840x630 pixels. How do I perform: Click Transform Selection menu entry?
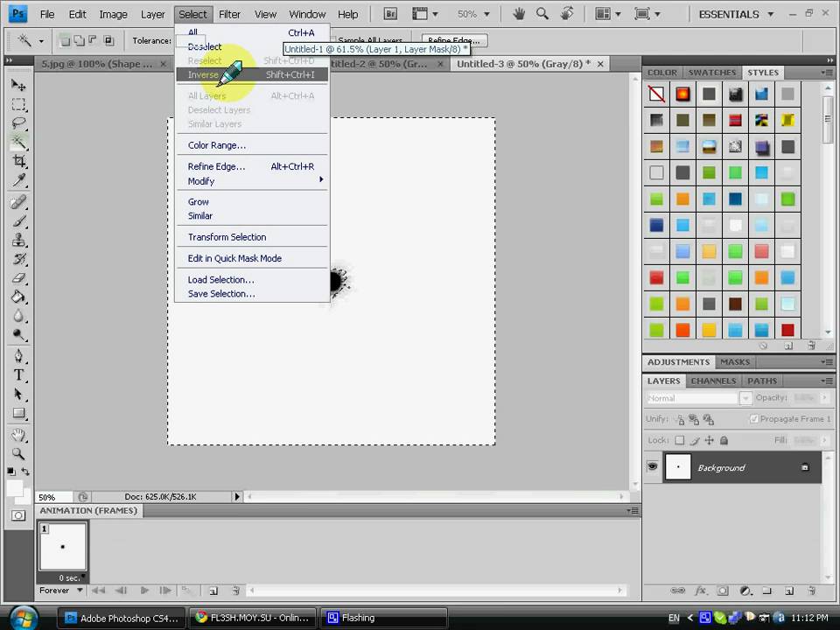coord(252,237)
